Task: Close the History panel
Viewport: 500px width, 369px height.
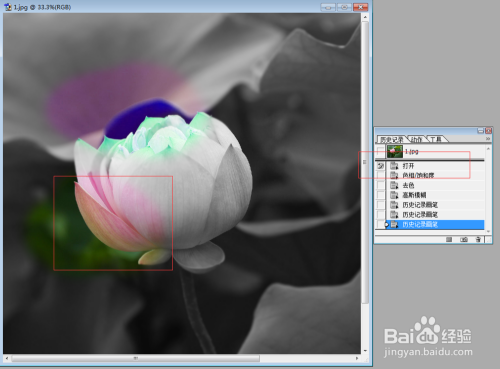Action: [488, 131]
